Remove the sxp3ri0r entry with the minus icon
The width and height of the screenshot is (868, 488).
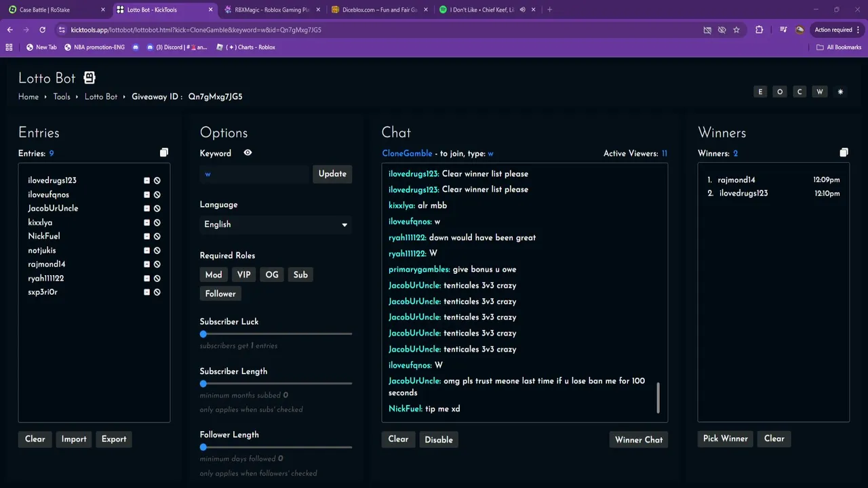(146, 292)
